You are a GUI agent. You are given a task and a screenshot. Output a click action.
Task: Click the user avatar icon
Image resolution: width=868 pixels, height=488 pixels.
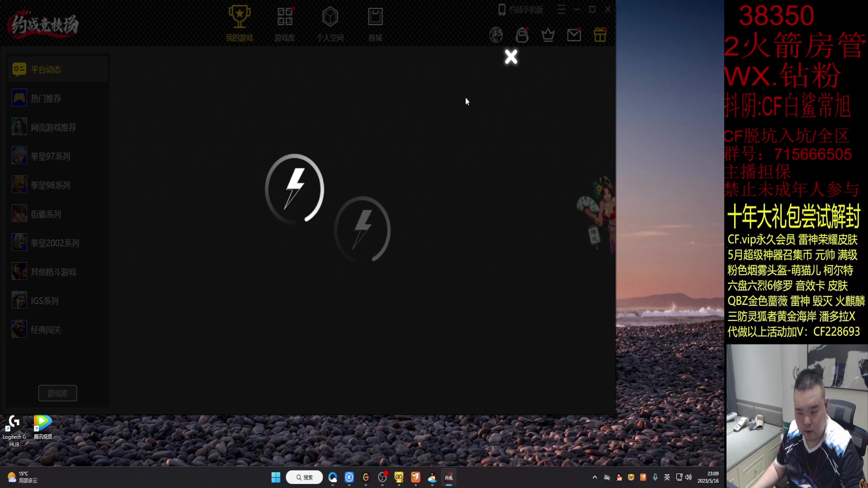(496, 35)
